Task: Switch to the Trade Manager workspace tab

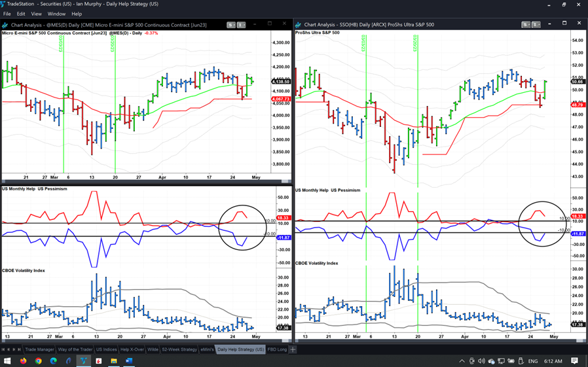Action: 39,349
